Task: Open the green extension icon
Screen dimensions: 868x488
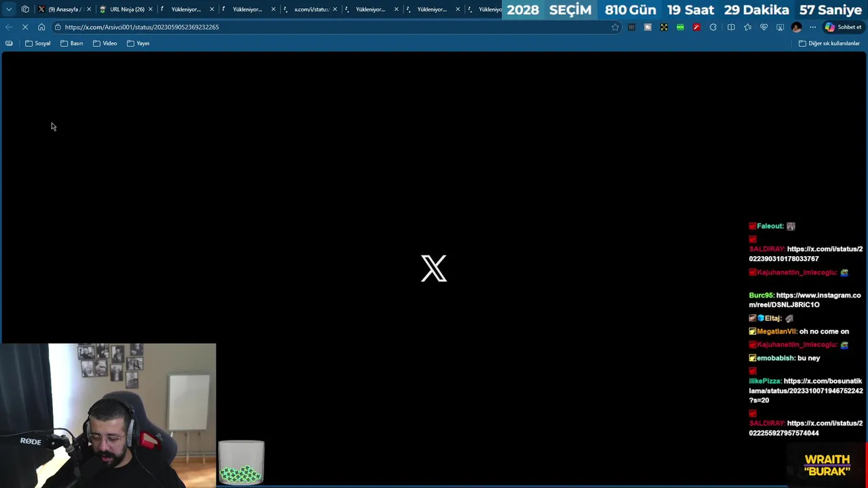Action: pyautogui.click(x=680, y=27)
